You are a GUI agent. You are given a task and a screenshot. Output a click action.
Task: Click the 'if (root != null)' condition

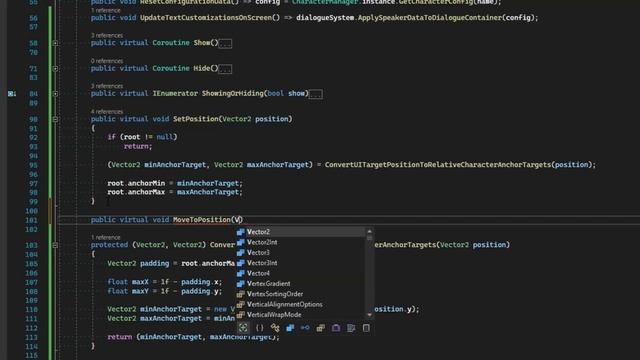pos(142,137)
